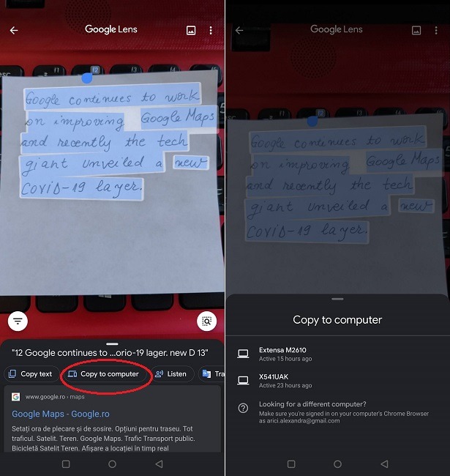The height and width of the screenshot is (476, 450).
Task: Tap left phone's recent apps square button
Action: tap(66, 464)
